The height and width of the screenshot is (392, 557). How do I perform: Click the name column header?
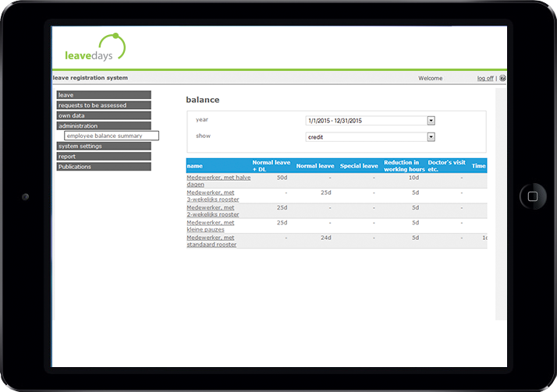[195, 166]
